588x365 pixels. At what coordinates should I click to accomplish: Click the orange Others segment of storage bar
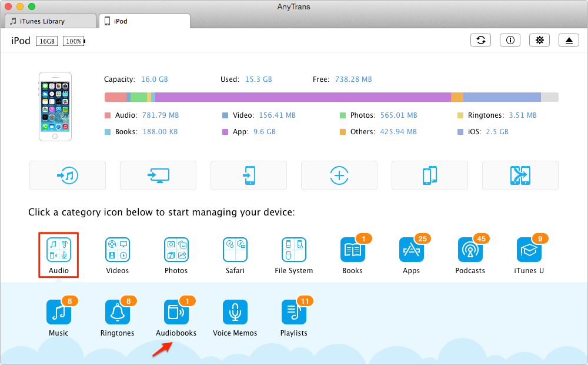(457, 97)
